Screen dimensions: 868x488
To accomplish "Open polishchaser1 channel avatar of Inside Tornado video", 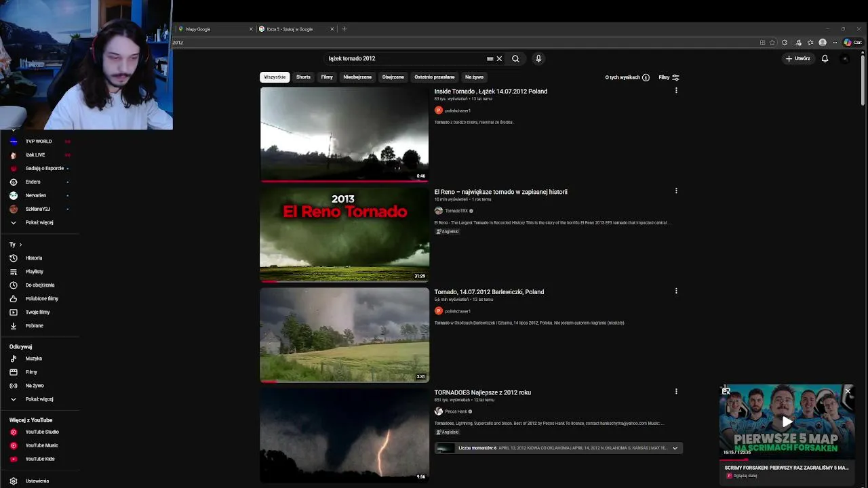I will (x=439, y=110).
